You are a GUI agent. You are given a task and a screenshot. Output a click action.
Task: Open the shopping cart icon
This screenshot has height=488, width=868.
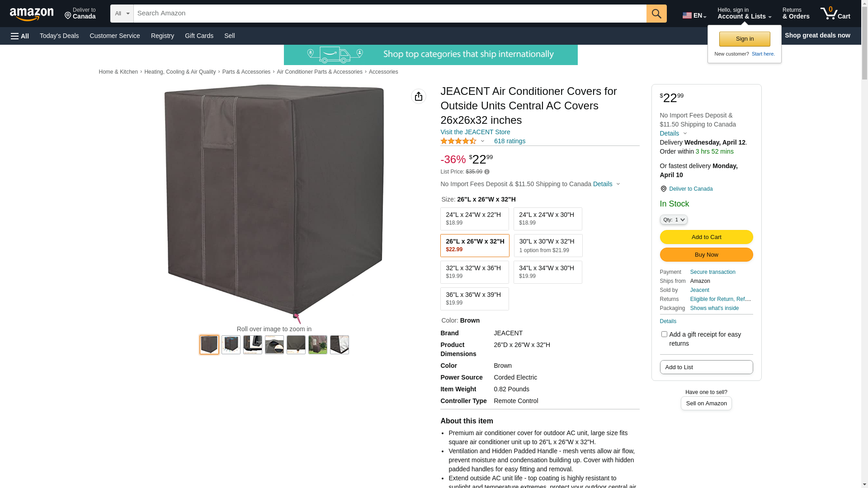835,14
